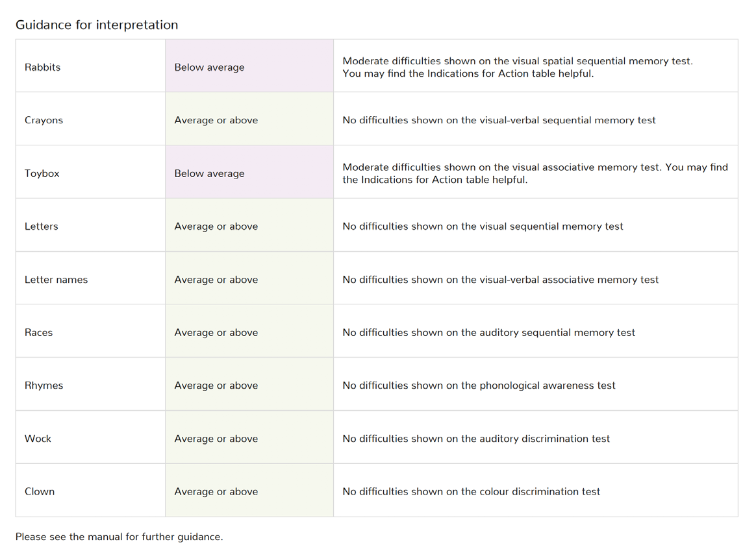The height and width of the screenshot is (551, 756).
Task: Click the 'Crayons' test name cell
Action: click(x=91, y=119)
